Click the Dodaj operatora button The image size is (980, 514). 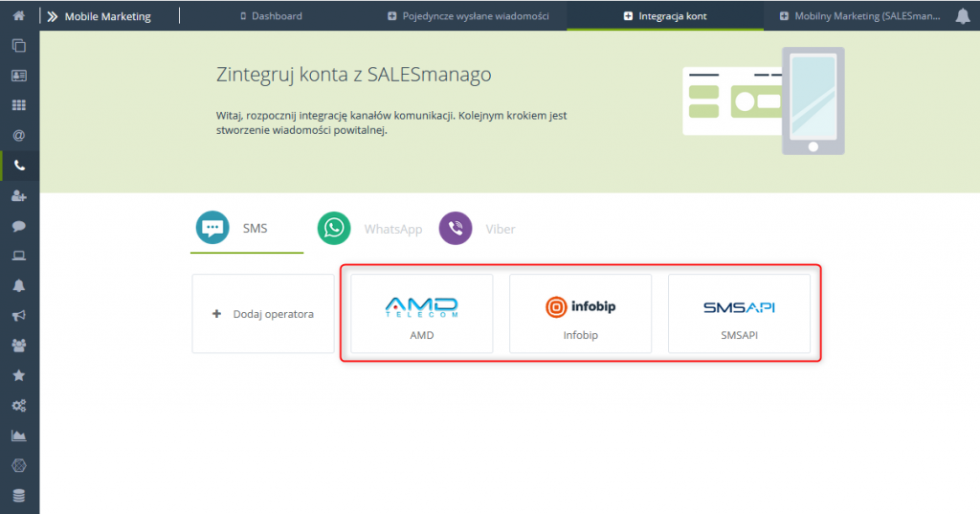pos(263,314)
